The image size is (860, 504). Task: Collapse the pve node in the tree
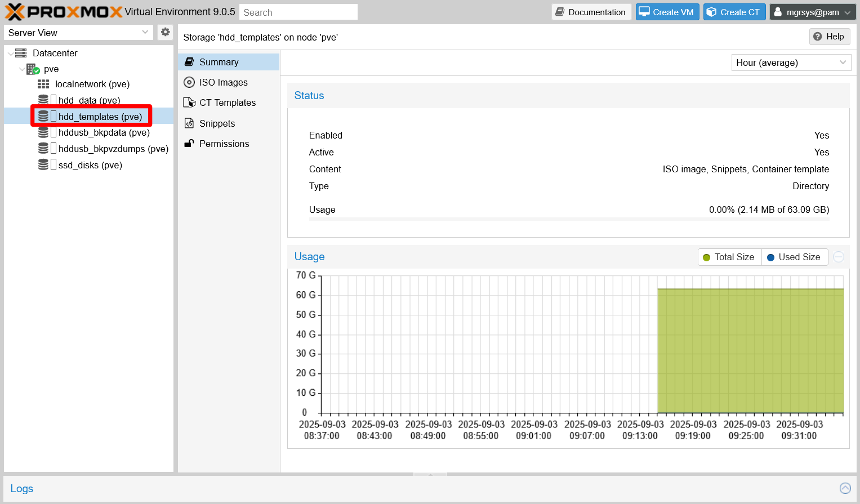tap(22, 69)
